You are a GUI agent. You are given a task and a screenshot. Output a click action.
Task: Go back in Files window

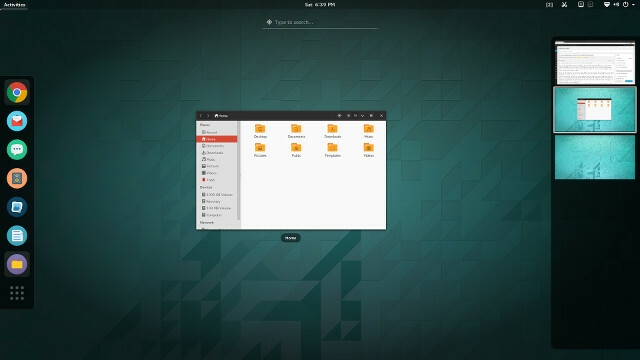(200, 116)
